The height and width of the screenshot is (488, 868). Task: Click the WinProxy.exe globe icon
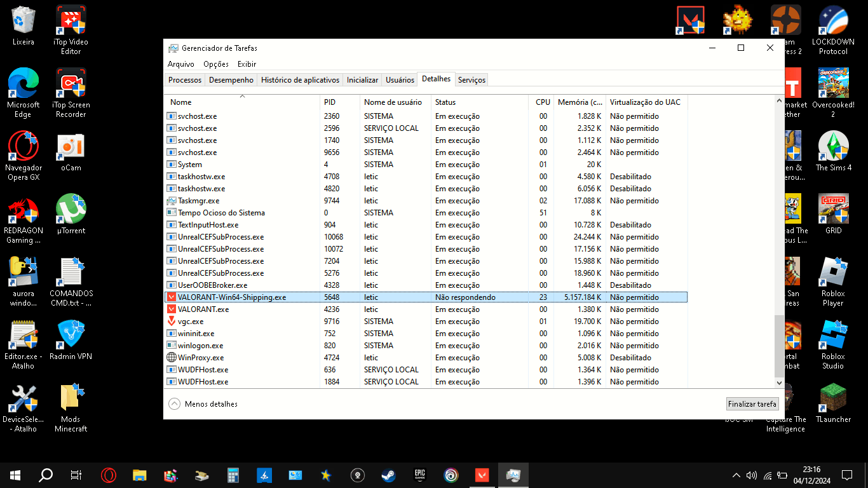pos(172,357)
